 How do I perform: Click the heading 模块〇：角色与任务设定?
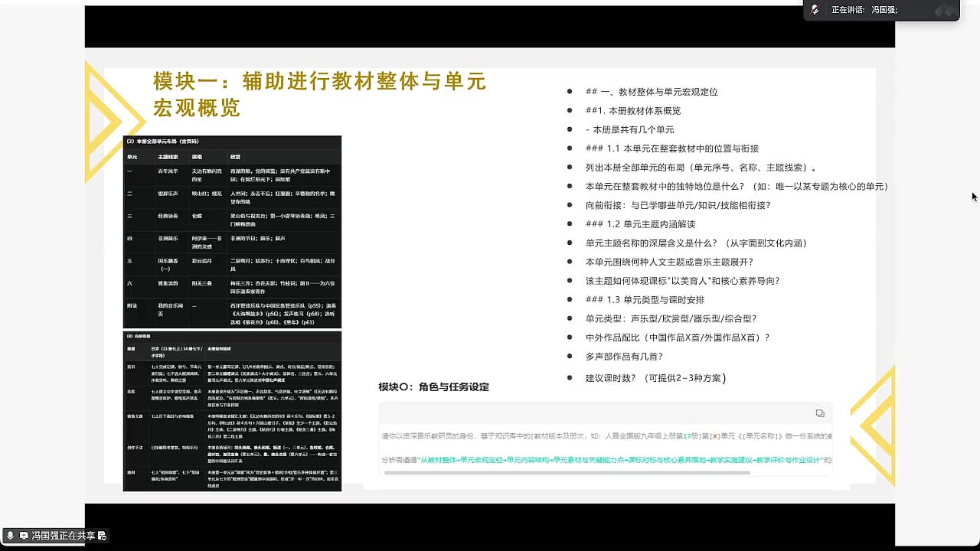point(433,387)
